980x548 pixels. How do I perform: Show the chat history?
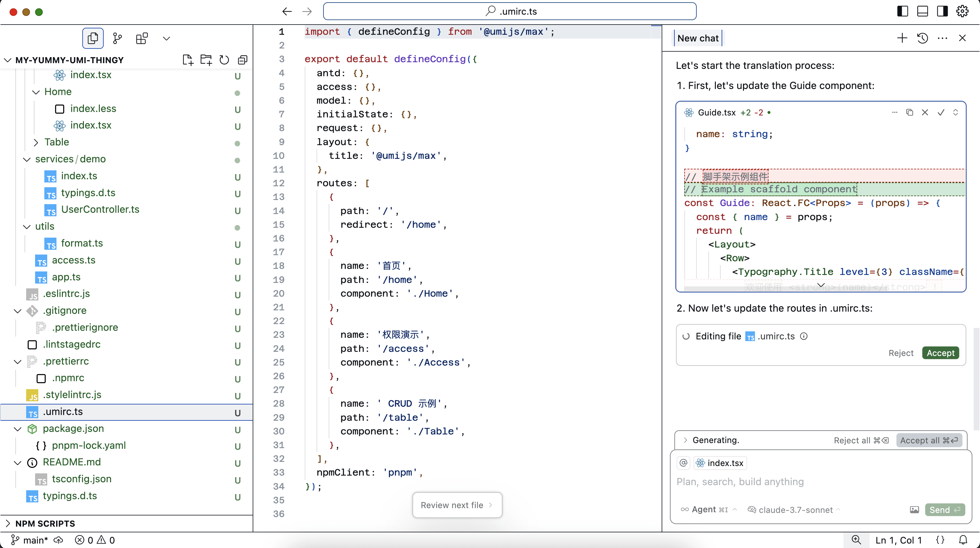point(923,38)
